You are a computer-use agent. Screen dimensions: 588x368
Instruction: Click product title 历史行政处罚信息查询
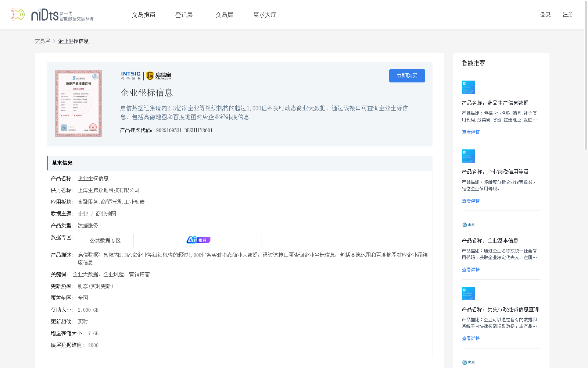(513, 309)
